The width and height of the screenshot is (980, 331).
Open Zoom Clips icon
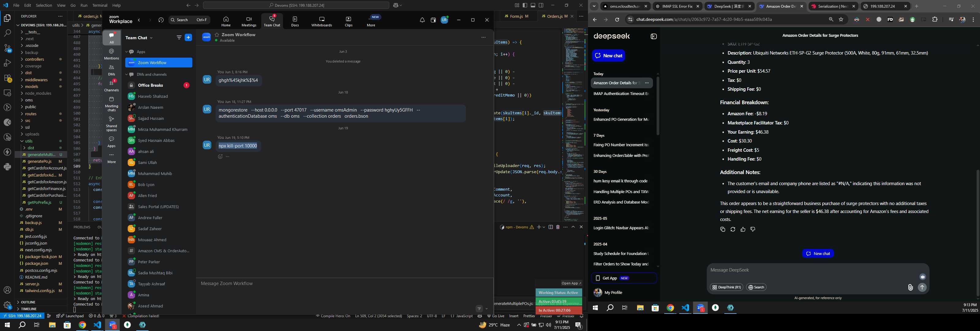pyautogui.click(x=349, y=22)
